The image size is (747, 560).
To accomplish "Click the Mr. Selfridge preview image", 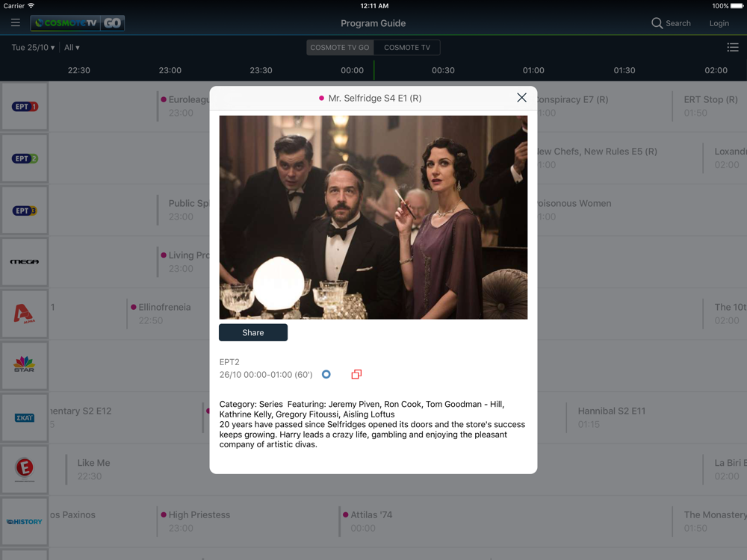I will [373, 217].
